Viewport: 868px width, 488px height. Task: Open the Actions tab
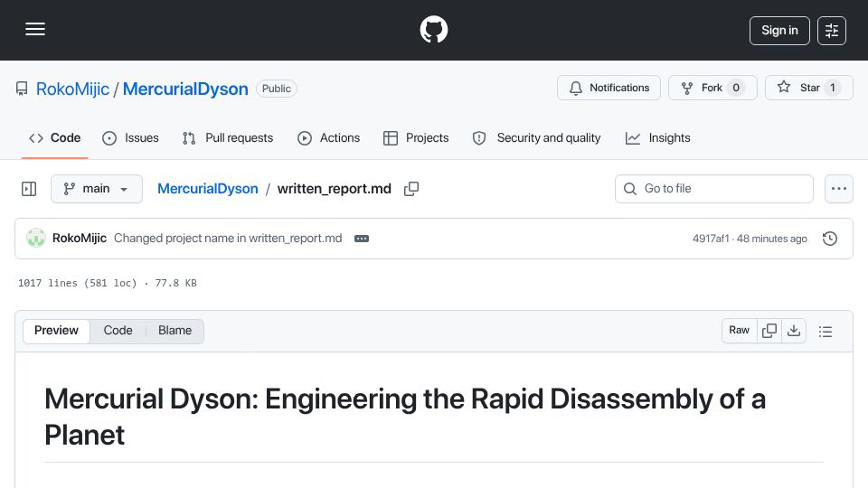coord(329,137)
